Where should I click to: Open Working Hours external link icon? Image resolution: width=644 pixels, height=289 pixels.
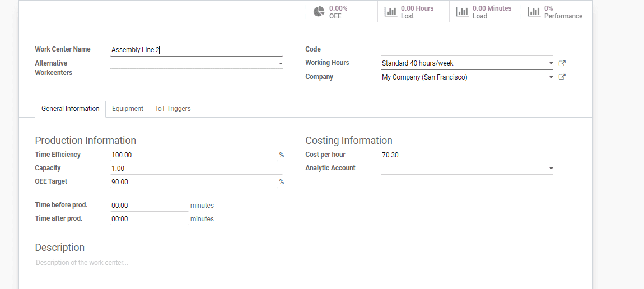(562, 63)
